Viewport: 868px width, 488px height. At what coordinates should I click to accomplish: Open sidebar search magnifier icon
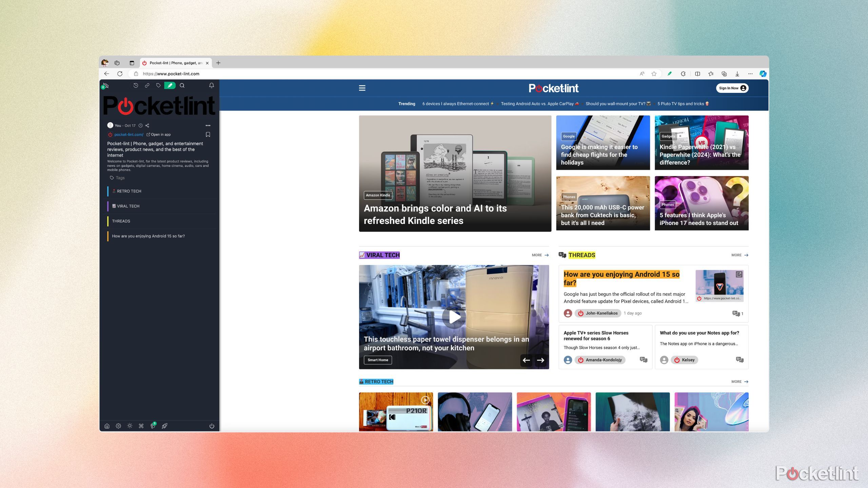click(182, 85)
